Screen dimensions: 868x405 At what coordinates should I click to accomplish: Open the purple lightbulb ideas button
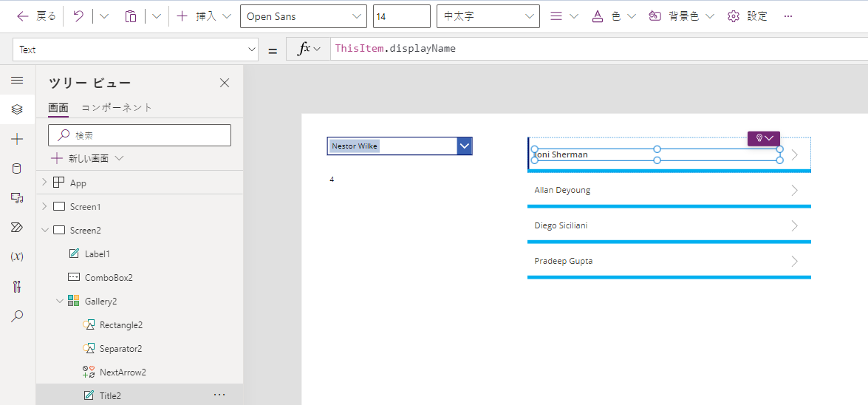[763, 138]
